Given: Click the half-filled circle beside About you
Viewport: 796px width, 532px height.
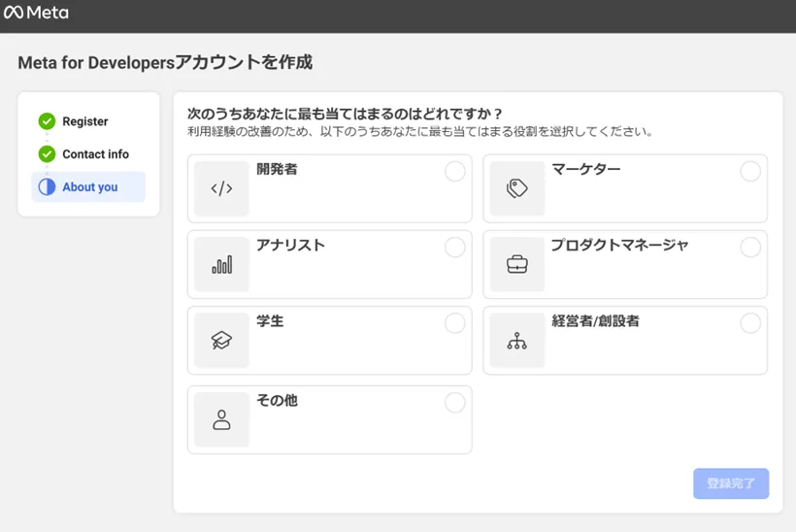Looking at the screenshot, I should coord(47,186).
